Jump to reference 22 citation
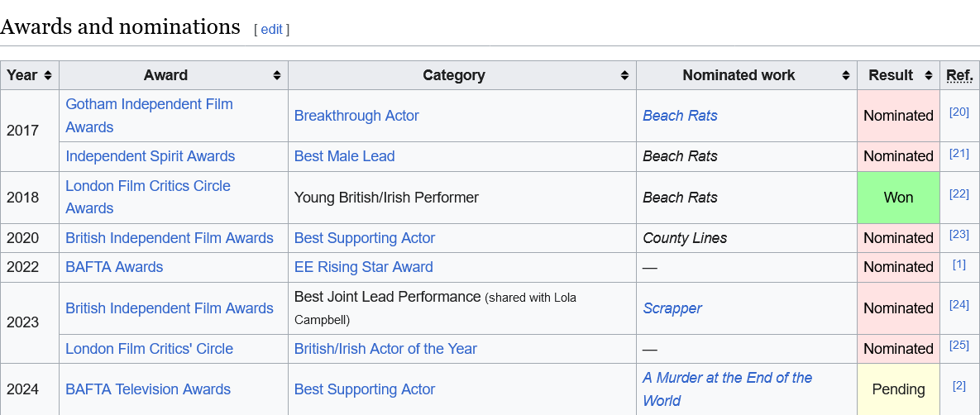980x415 pixels. 958,194
